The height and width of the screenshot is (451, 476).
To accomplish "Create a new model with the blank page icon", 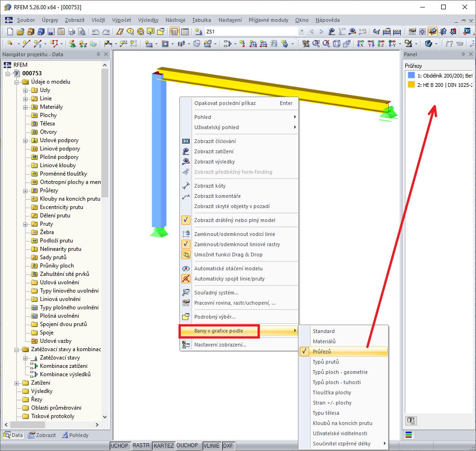I will (x=10, y=32).
